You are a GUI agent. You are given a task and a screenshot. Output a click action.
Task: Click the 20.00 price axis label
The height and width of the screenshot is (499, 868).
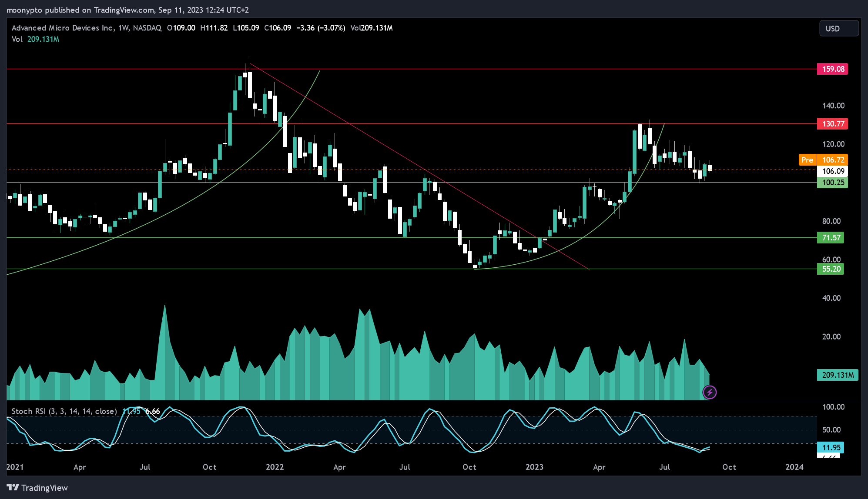(831, 337)
